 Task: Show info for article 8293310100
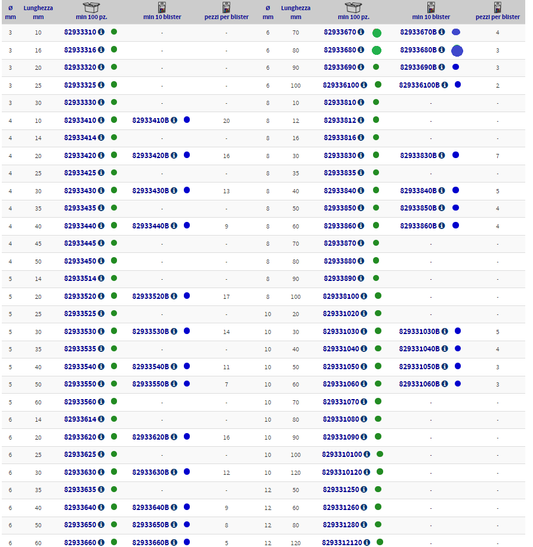pos(367,454)
